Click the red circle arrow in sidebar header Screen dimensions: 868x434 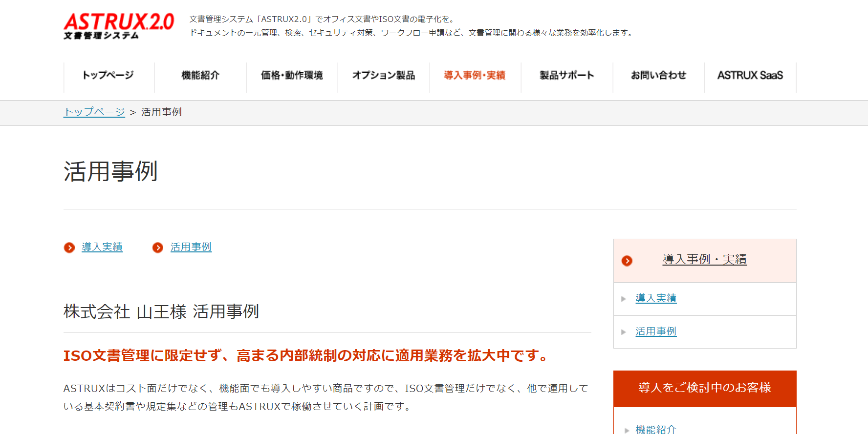(x=627, y=261)
